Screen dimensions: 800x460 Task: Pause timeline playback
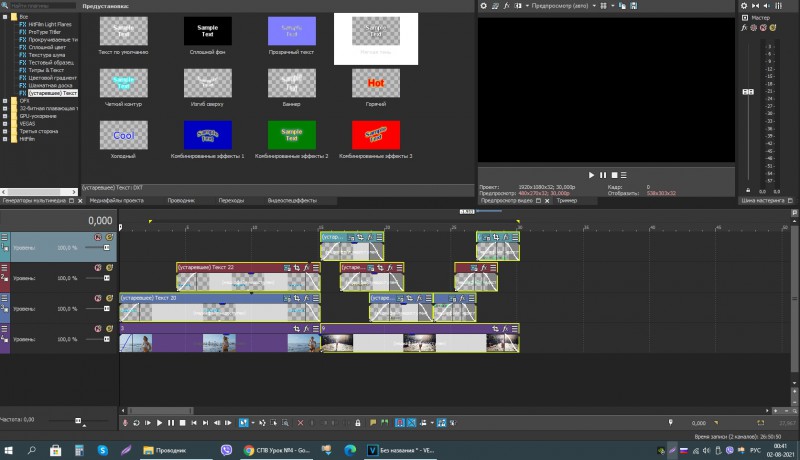pyautogui.click(x=171, y=423)
